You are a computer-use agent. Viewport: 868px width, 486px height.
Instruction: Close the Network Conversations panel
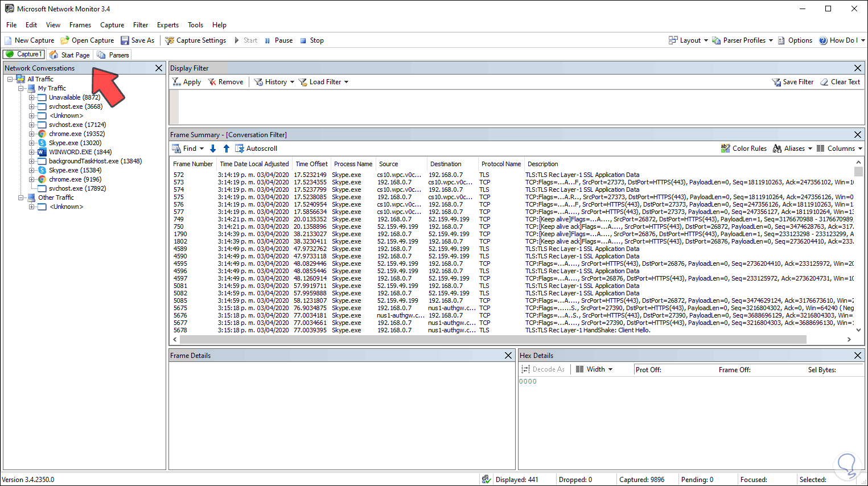159,68
